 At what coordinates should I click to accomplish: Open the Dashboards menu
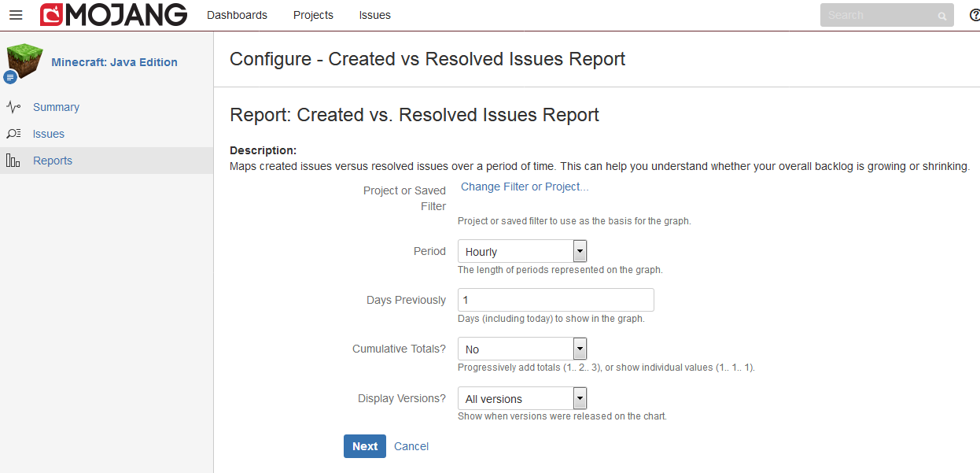(237, 15)
